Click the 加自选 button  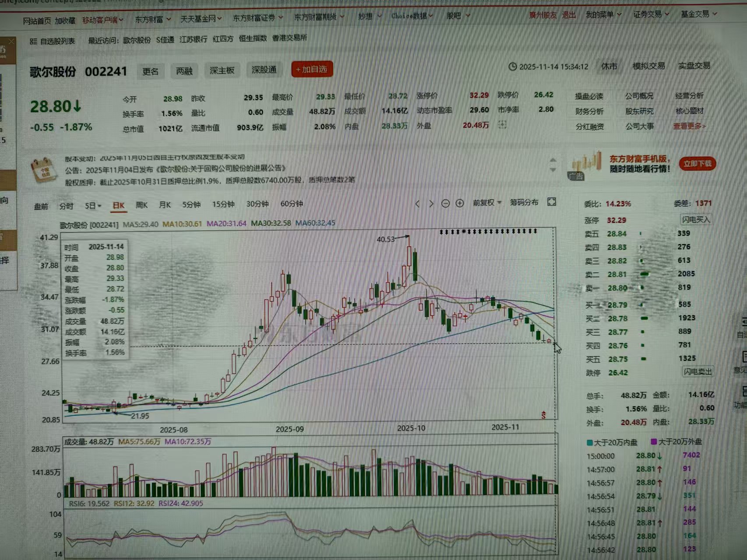(312, 69)
